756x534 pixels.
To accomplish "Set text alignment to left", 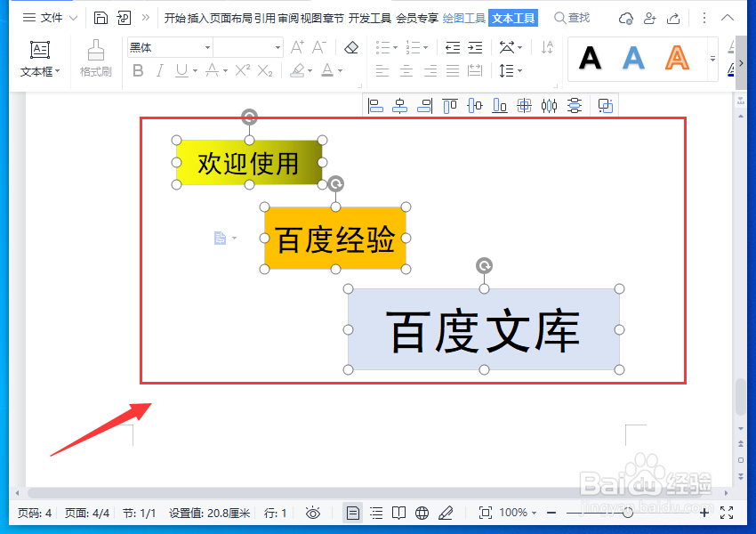I will tap(382, 71).
